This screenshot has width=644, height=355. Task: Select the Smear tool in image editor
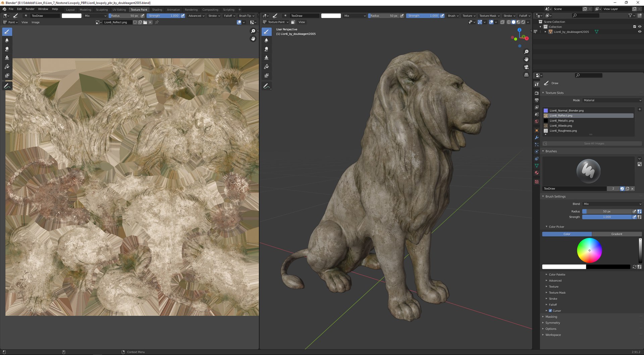tap(7, 49)
